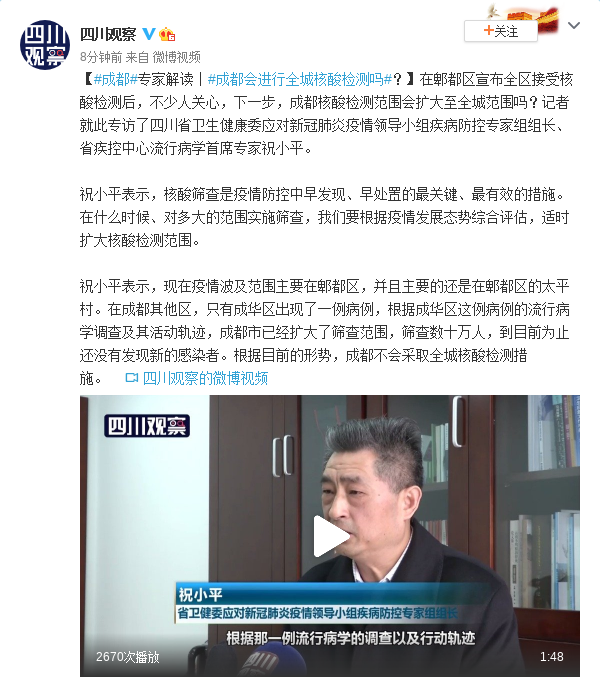This screenshot has width=600, height=687.
Task: Click the 祝小平 name caption banner
Action: [x=200, y=595]
